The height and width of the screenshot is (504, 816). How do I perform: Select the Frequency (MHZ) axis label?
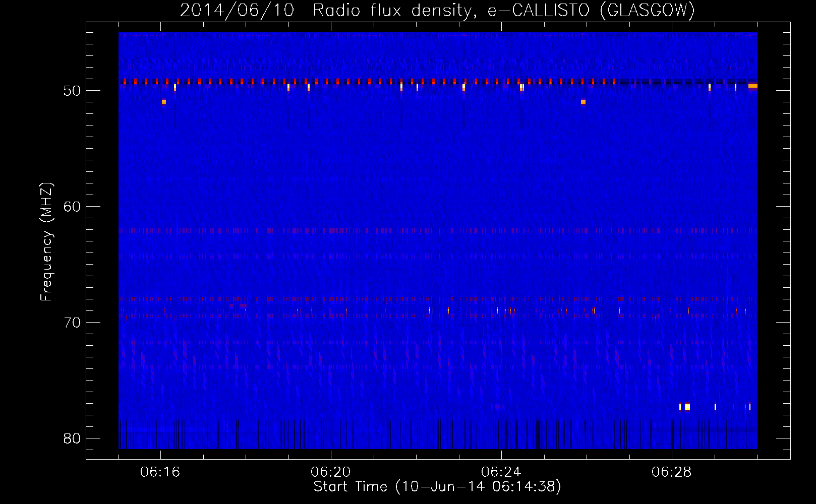46,242
